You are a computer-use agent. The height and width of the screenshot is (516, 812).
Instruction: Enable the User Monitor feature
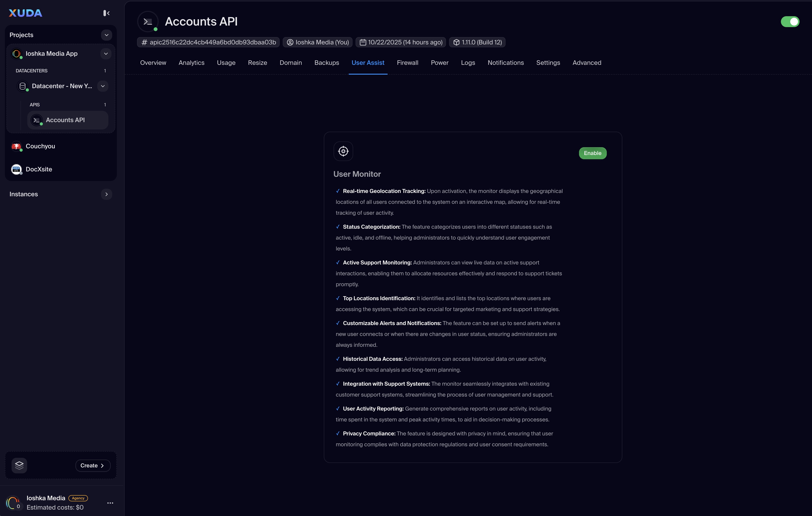(x=593, y=153)
